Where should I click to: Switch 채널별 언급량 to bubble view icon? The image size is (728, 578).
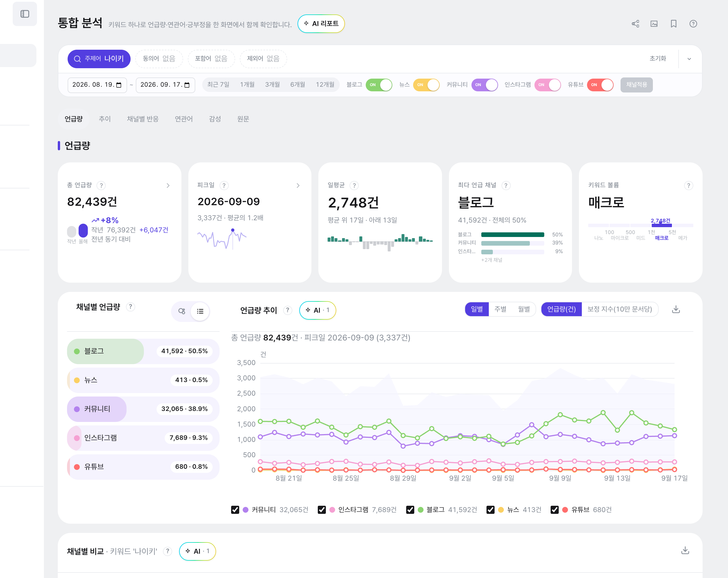[x=182, y=311]
